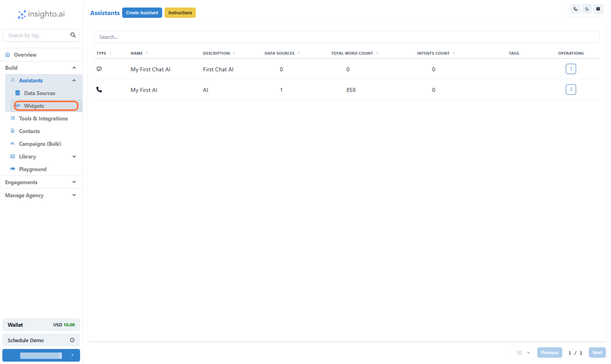The width and height of the screenshot is (611, 364).
Task: Expand the Engagements section chevron
Action: click(74, 182)
